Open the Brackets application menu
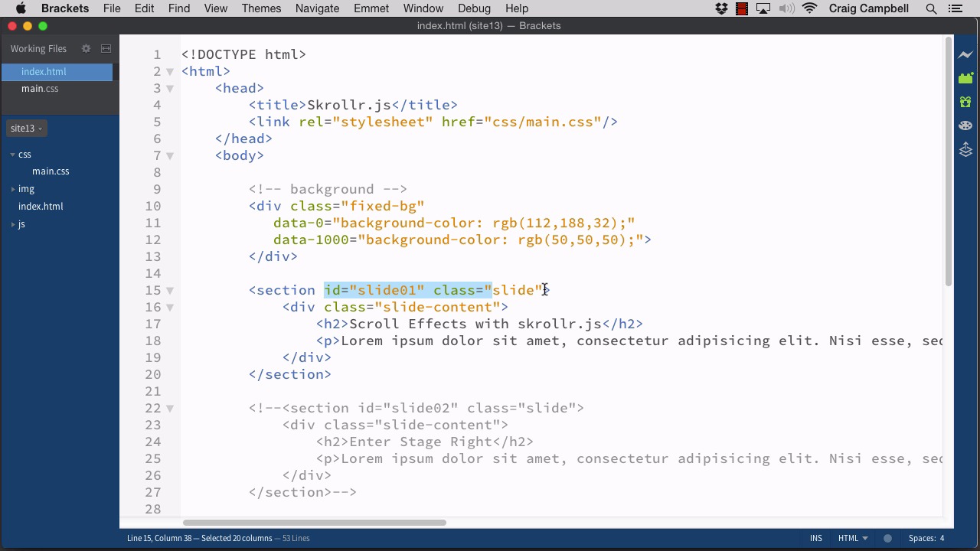 [x=65, y=8]
